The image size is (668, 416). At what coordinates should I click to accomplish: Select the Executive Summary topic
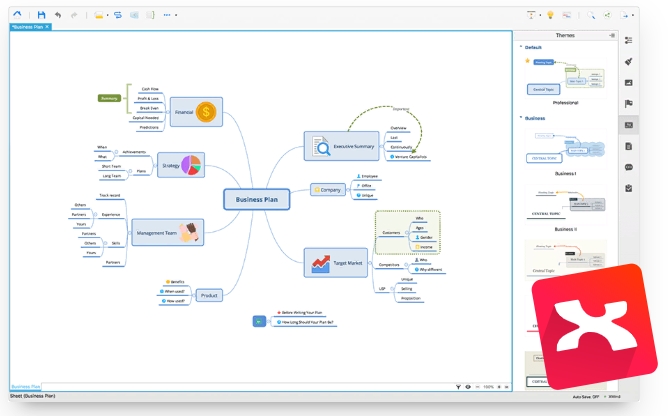point(341,146)
